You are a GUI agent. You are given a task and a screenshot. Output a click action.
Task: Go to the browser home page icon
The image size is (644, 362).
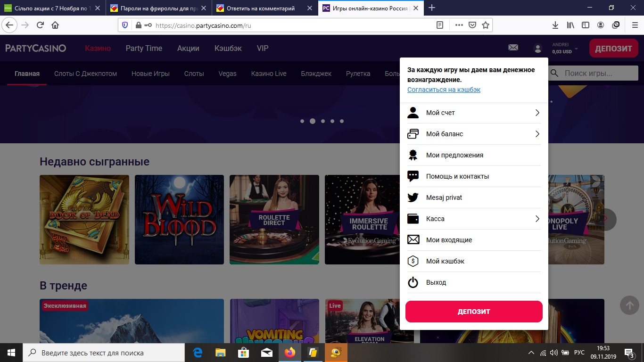tap(55, 25)
